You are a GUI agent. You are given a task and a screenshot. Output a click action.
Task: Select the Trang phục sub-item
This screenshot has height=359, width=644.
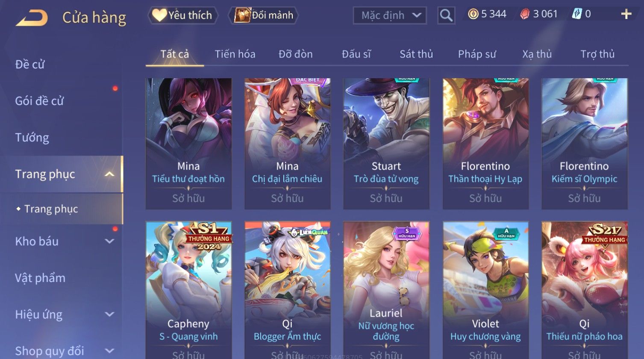[x=51, y=209]
